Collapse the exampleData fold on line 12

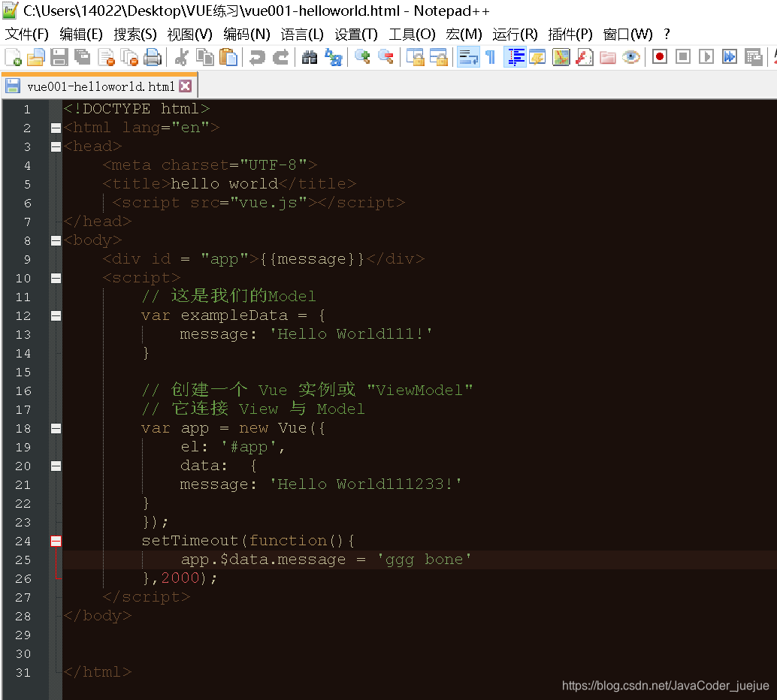click(x=56, y=316)
